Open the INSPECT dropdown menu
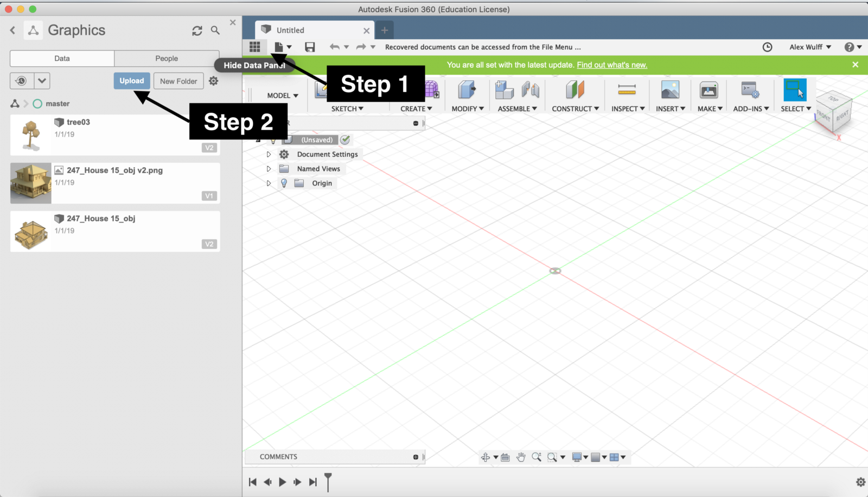This screenshot has height=497, width=868. [x=628, y=109]
